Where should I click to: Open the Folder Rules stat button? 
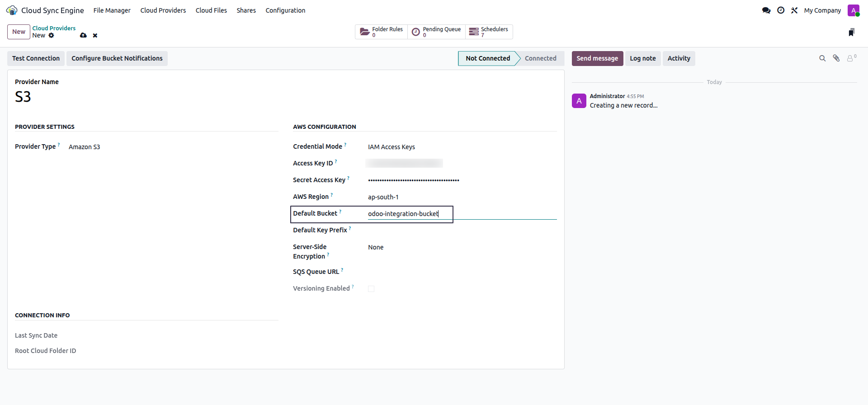pos(381,32)
